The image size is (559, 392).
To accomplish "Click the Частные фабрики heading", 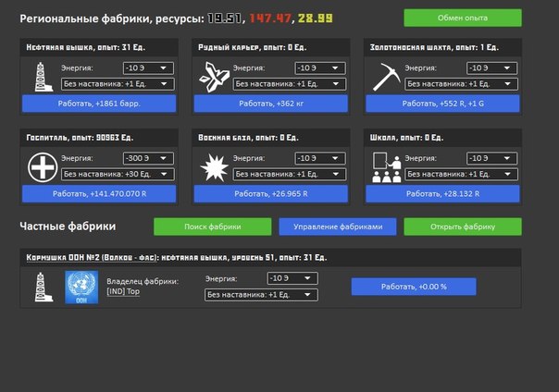I will pos(68,227).
